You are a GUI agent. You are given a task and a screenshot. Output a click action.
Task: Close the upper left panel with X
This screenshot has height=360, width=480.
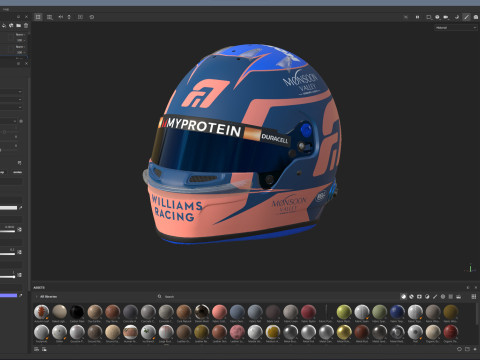[x=27, y=17]
